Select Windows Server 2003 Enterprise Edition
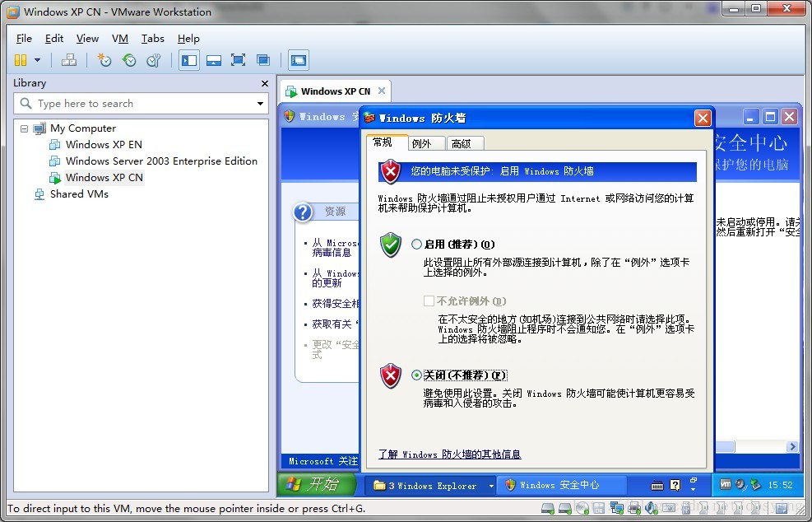Viewport: 812px width, 522px height. pos(161,161)
